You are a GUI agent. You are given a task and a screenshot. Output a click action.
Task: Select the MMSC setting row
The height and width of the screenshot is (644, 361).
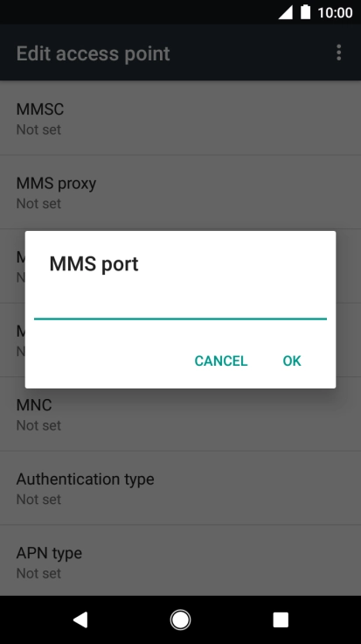pos(180,118)
